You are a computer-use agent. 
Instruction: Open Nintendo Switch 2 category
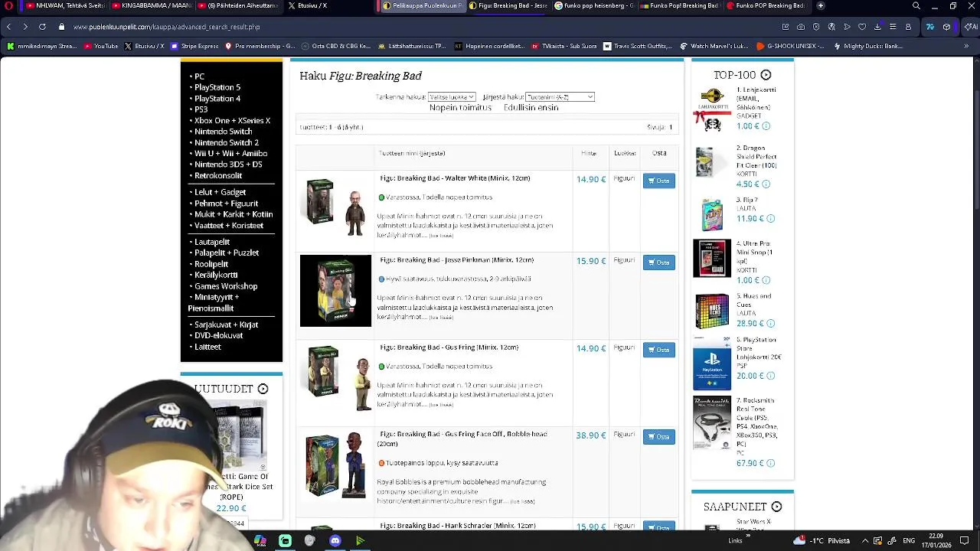pos(227,142)
